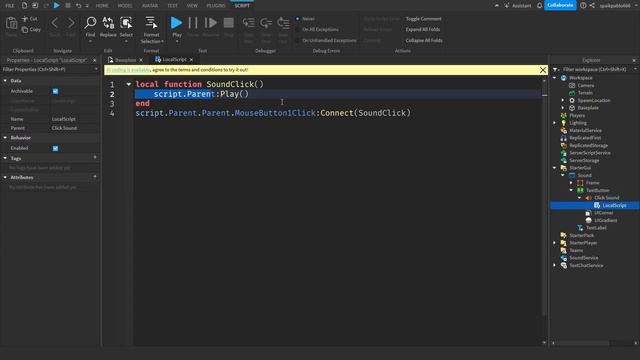Select TextLabel in Explorer

[596, 228]
